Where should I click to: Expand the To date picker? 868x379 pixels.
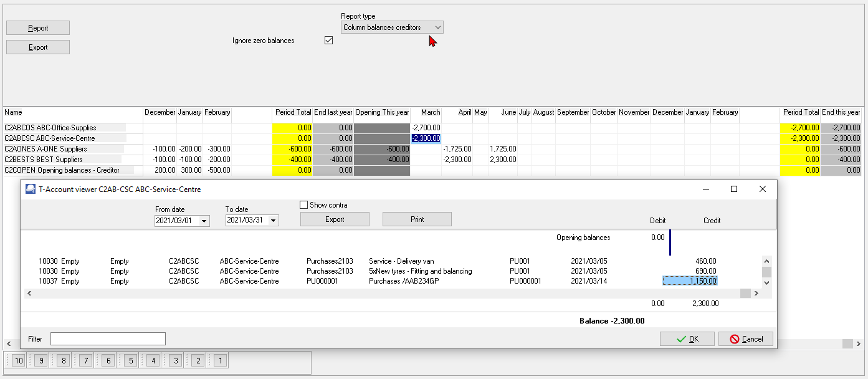274,221
